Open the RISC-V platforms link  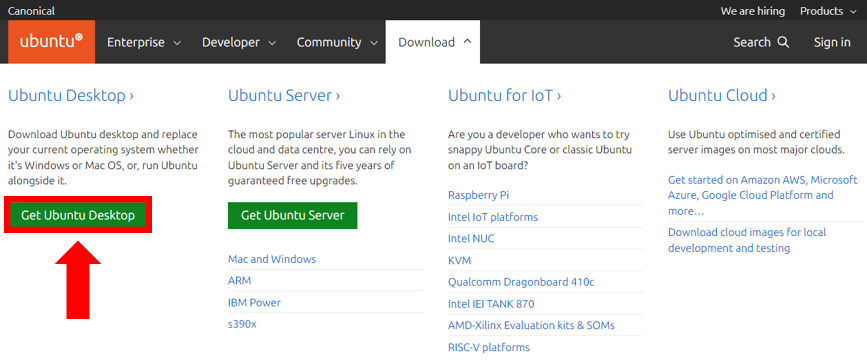[x=489, y=348]
